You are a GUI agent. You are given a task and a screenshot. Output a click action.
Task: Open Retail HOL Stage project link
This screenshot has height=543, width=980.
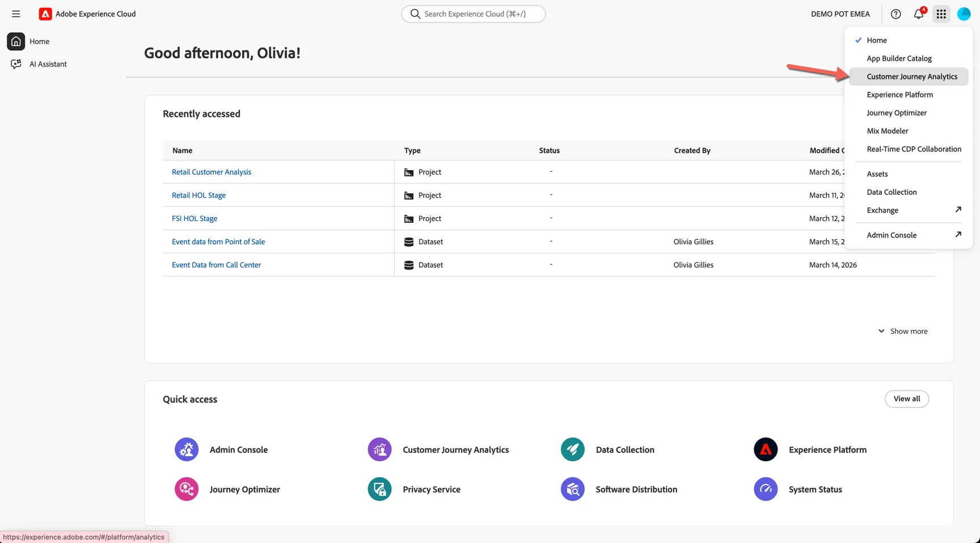coord(198,196)
